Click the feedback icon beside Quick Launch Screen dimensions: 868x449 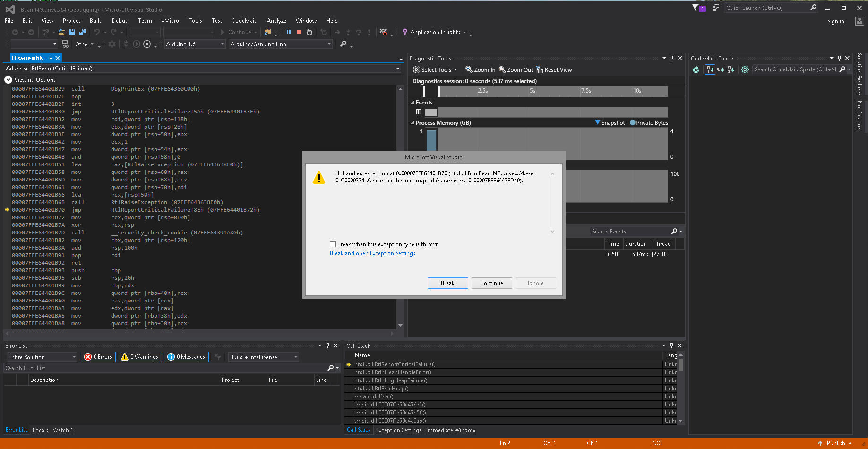(x=716, y=8)
